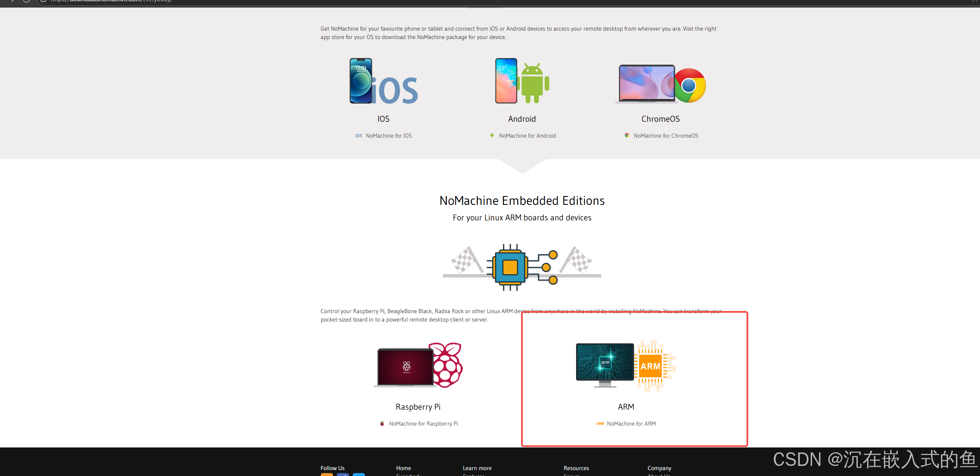Open the NoMachine for ARM download link
Image resolution: width=980 pixels, height=476 pixels.
631,424
